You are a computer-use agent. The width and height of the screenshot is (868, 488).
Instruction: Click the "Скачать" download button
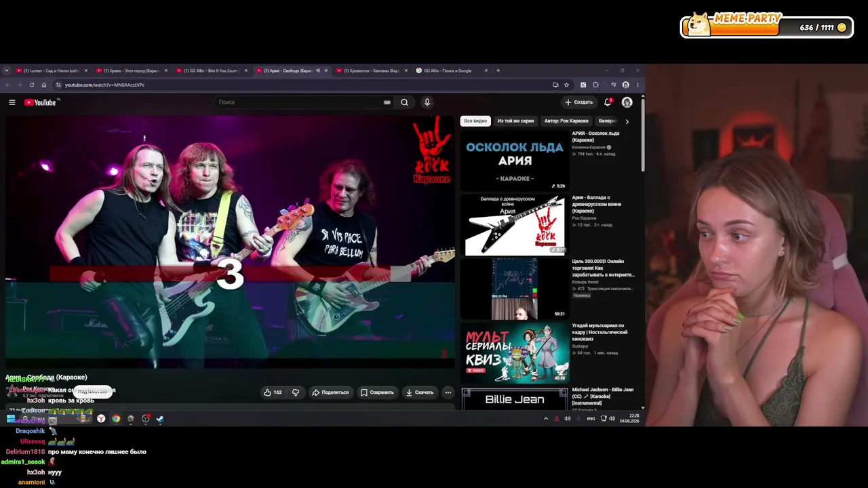(x=420, y=392)
